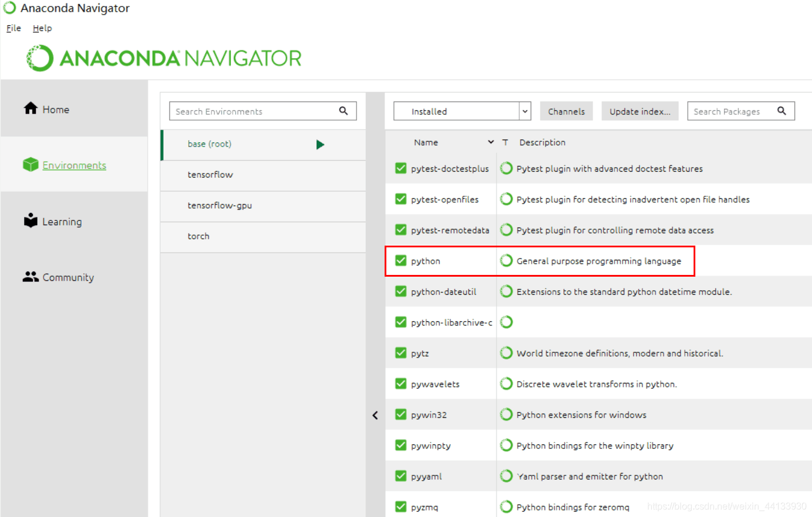Screen dimensions: 812x517
Task: Click the circle icon for pywavelets
Action: [x=507, y=384]
